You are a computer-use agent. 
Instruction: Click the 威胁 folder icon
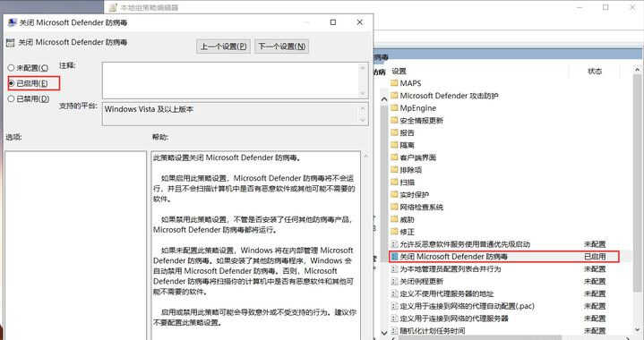[394, 219]
